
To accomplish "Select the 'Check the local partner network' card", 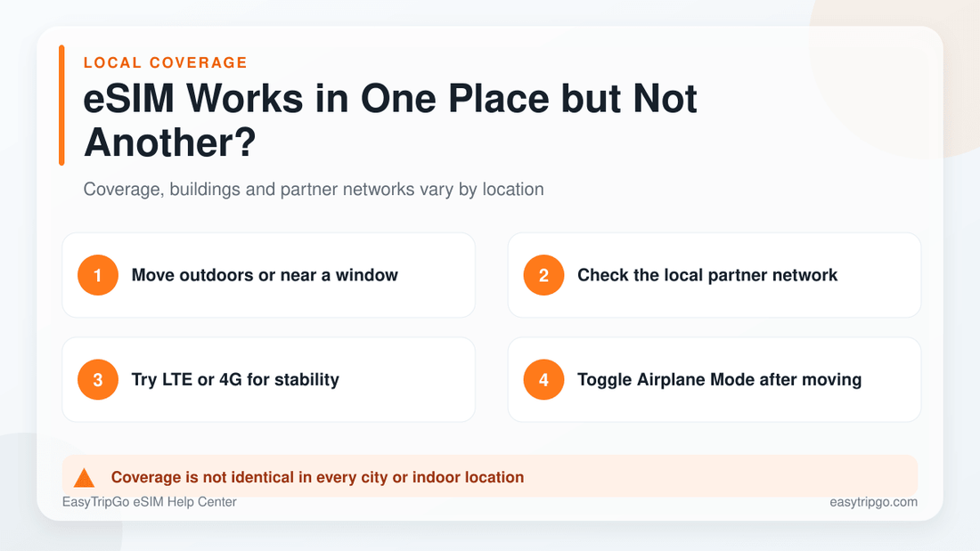I will (715, 275).
